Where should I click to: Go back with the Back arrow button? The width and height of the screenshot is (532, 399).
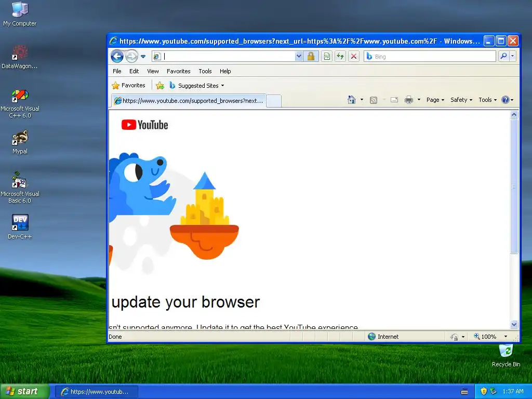pos(117,56)
